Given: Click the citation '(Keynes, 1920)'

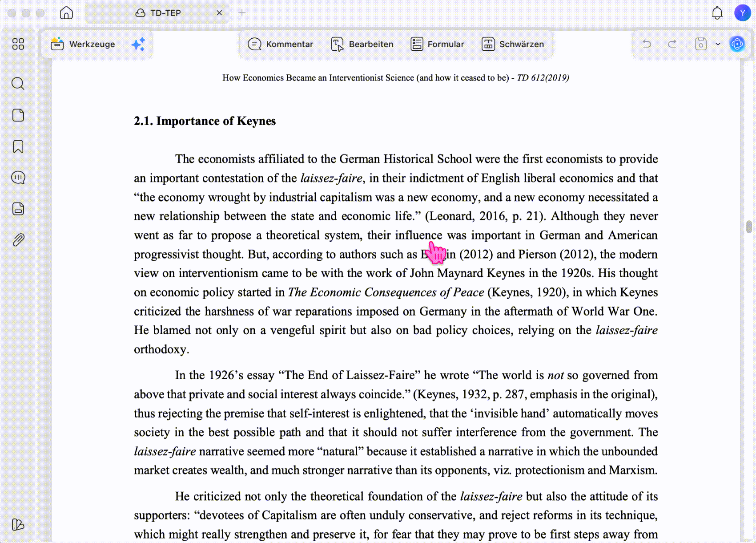Looking at the screenshot, I should (528, 292).
